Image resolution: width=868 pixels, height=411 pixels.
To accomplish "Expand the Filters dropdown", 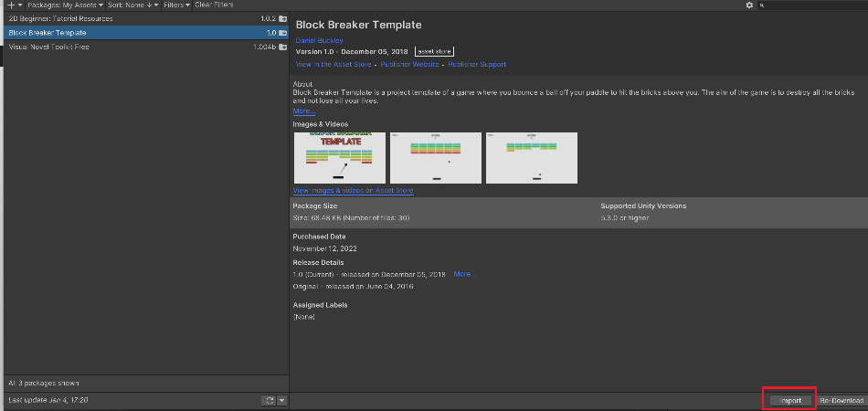I will pos(176,5).
